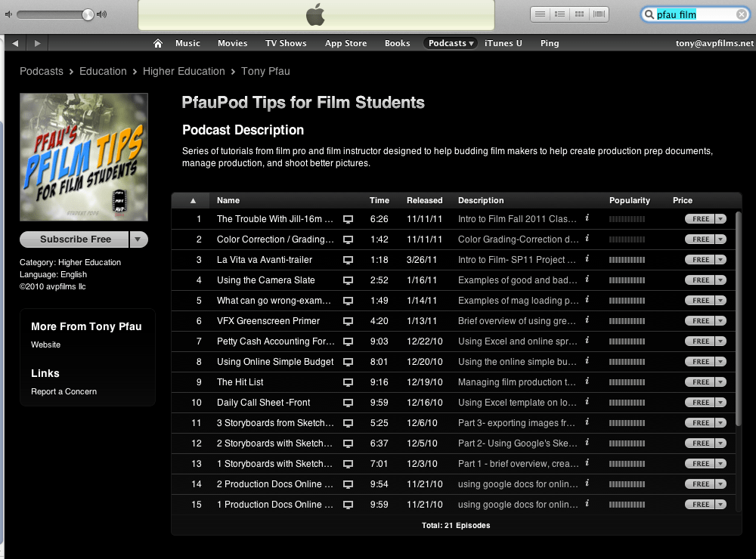Viewport: 756px width, 559px height.
Task: Sort episode list by Name column
Action: click(x=228, y=200)
